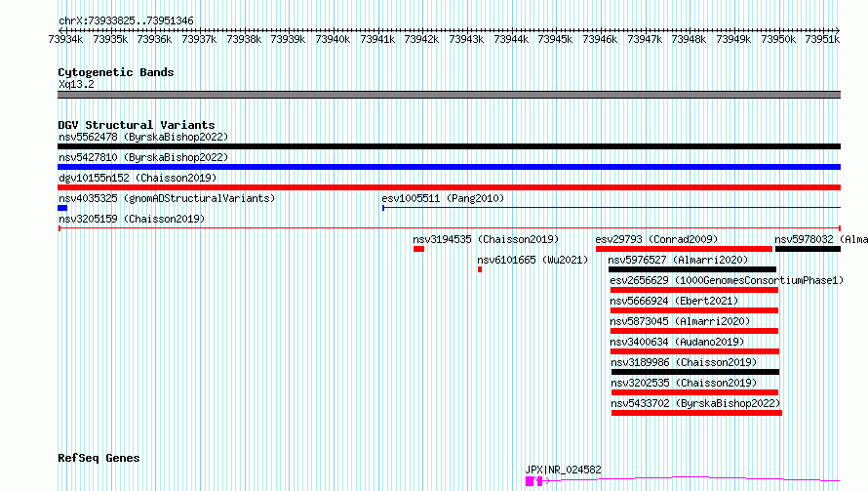Click the nsv5427810 blue variant bar
The width and height of the screenshot is (868, 491).
coord(449,167)
